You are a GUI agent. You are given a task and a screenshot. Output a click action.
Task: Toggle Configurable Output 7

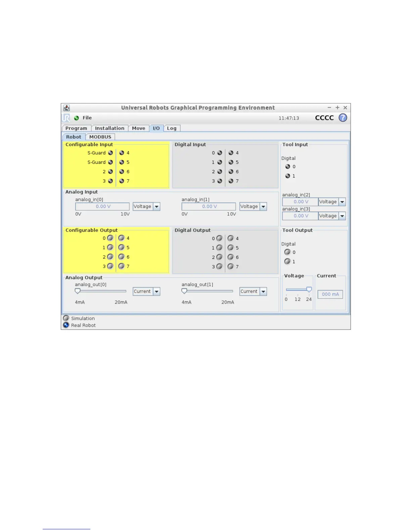click(x=122, y=266)
